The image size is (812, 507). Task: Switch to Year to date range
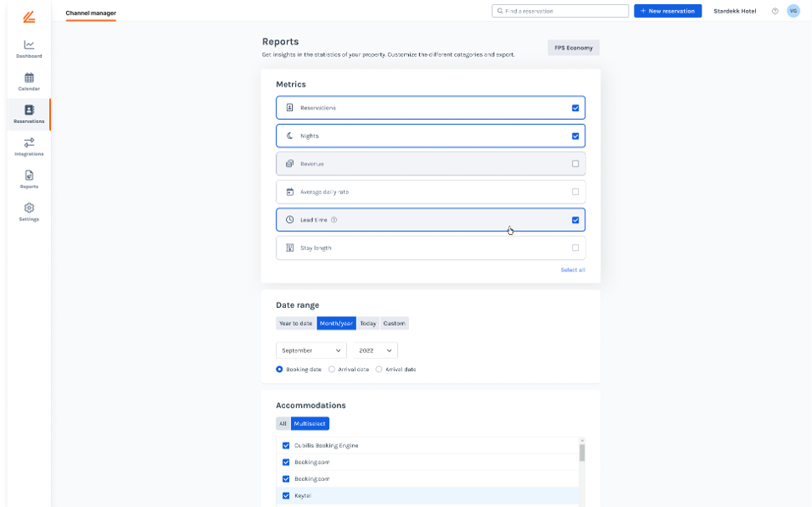point(296,323)
